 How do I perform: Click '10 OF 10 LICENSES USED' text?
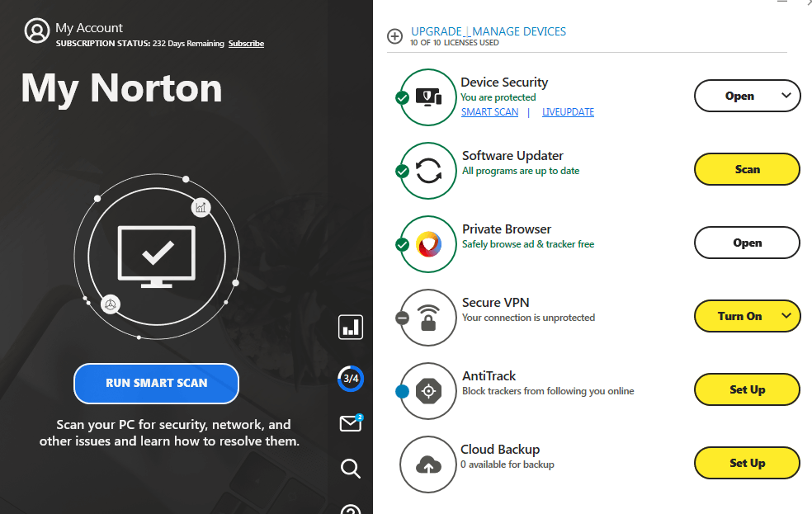455,43
